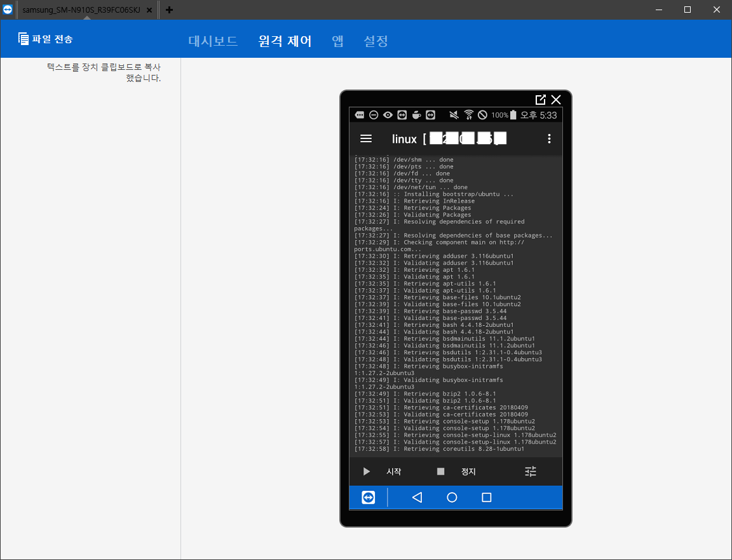Open the 파일 전송 file transfer panel
The image size is (732, 560).
click(x=45, y=39)
